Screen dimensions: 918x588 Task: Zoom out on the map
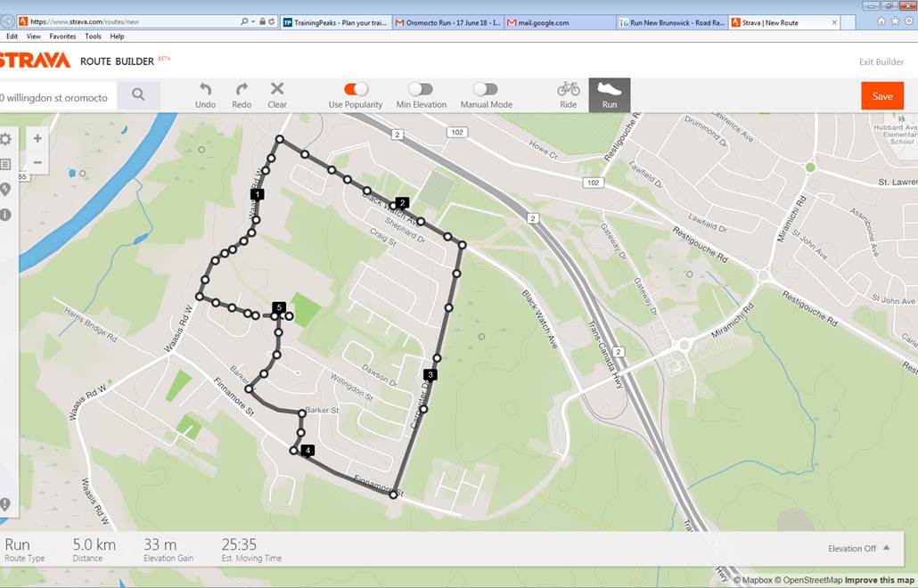(x=37, y=162)
